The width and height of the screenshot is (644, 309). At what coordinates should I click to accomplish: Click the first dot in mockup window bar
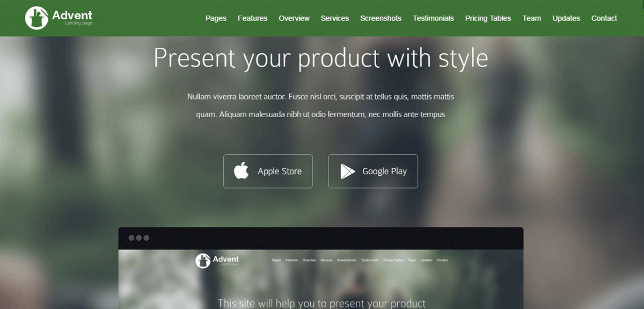pyautogui.click(x=131, y=238)
